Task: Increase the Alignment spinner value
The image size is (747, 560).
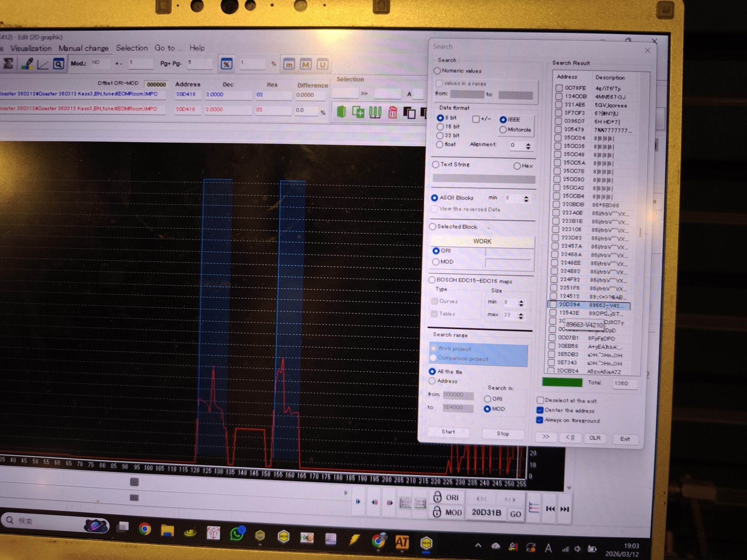Action: tap(528, 144)
